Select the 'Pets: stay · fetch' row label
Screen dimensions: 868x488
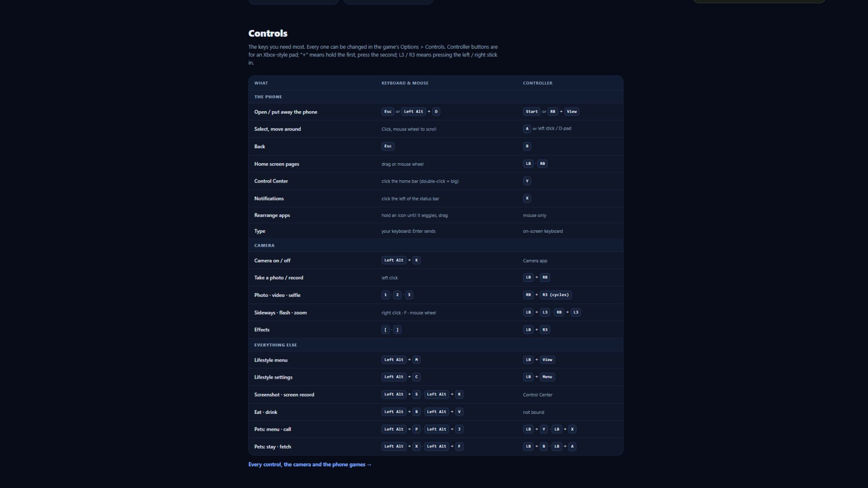[273, 447]
